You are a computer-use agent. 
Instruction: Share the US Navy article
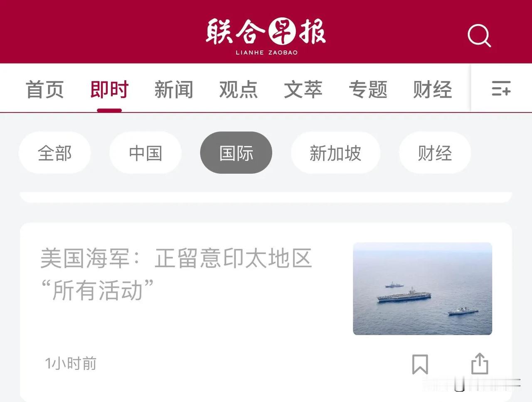click(x=480, y=364)
